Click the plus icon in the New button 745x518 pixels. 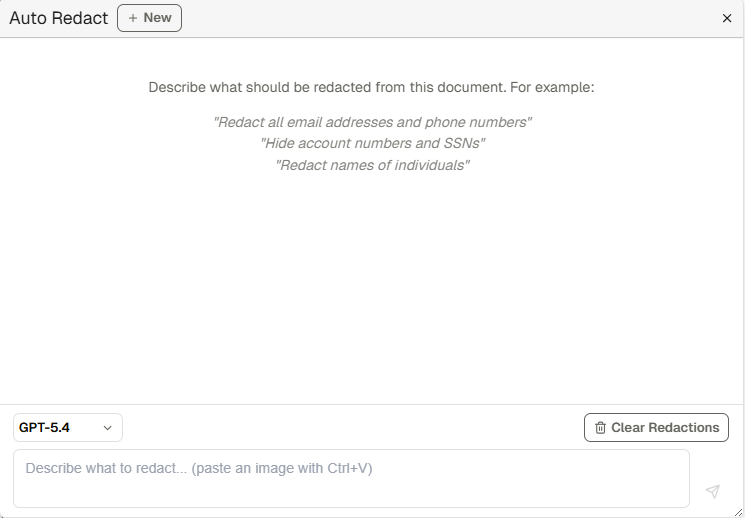pyautogui.click(x=133, y=18)
